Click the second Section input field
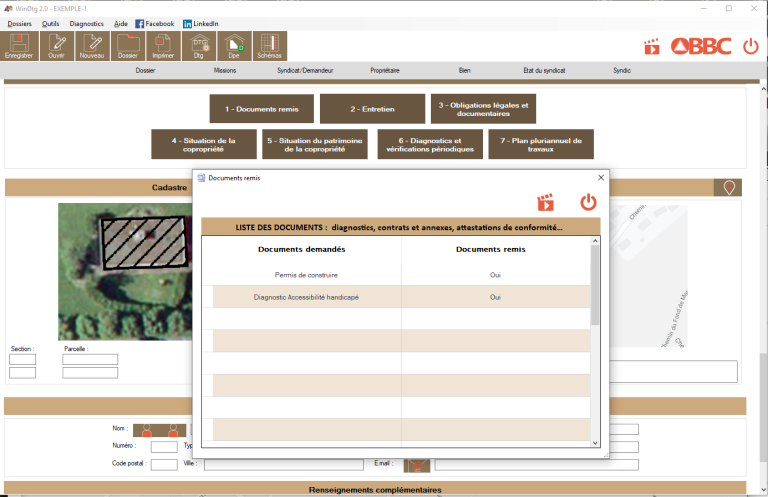This screenshot has width=768, height=497. (23, 373)
